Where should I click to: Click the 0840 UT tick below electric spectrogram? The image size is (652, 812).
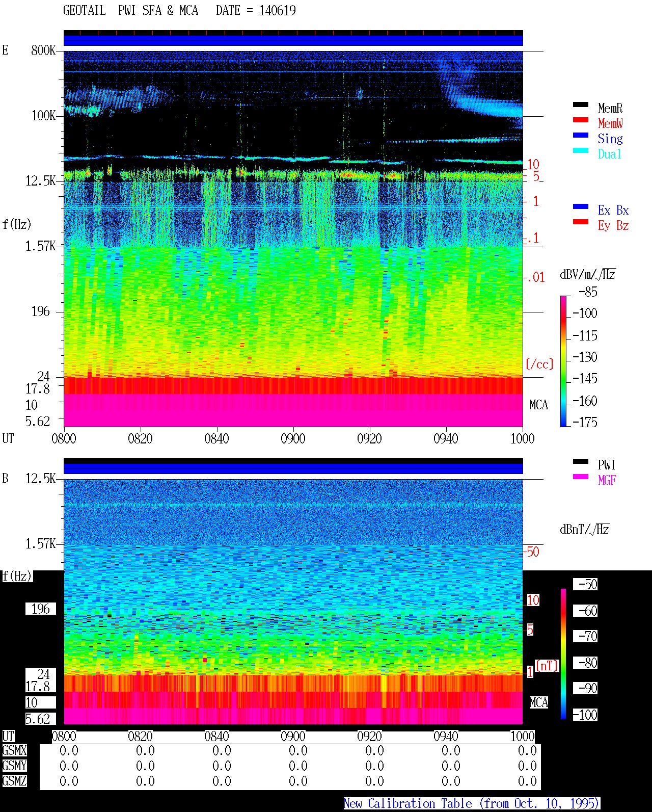[x=216, y=438]
